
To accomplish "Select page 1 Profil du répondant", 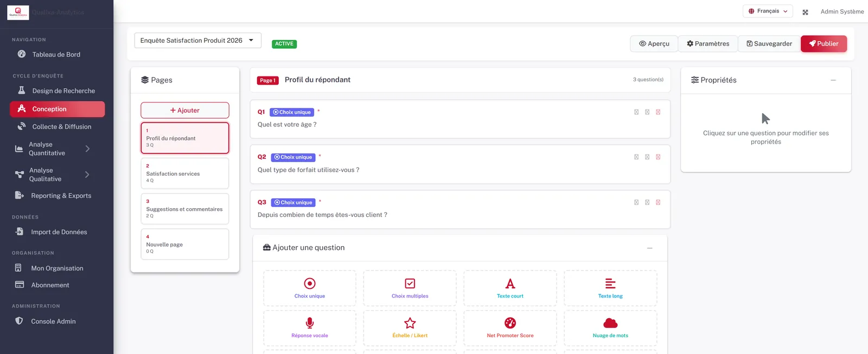I will 185,138.
